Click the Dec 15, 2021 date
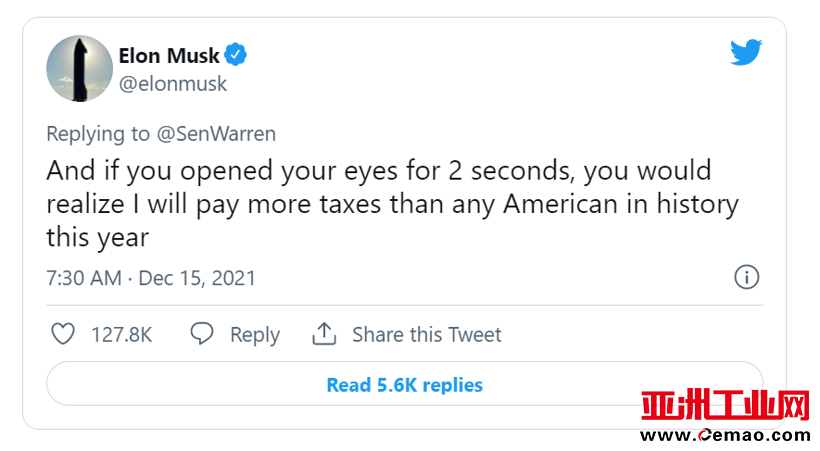 pyautogui.click(x=197, y=278)
